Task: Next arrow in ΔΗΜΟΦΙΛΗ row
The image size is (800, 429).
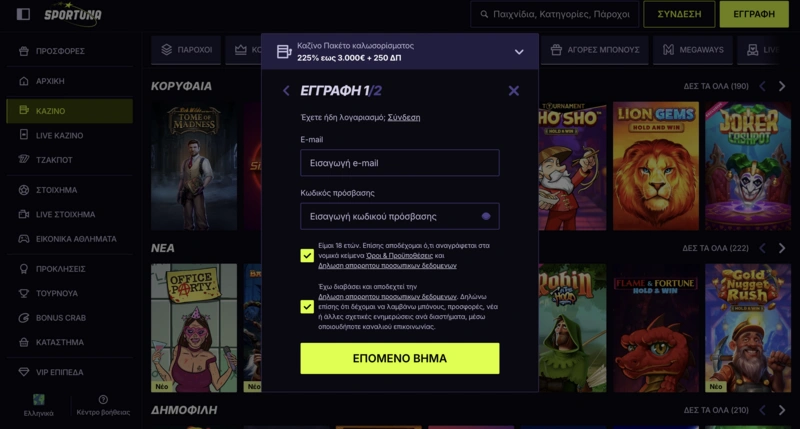Action: click(x=782, y=410)
